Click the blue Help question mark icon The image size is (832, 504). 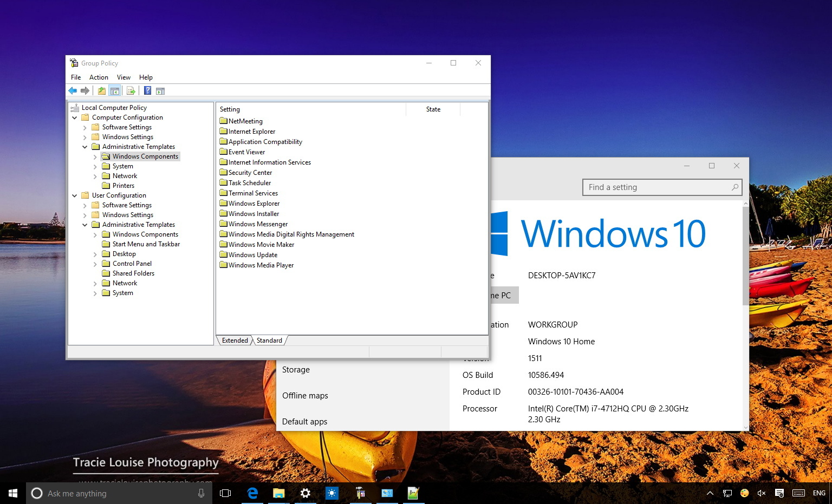point(147,91)
